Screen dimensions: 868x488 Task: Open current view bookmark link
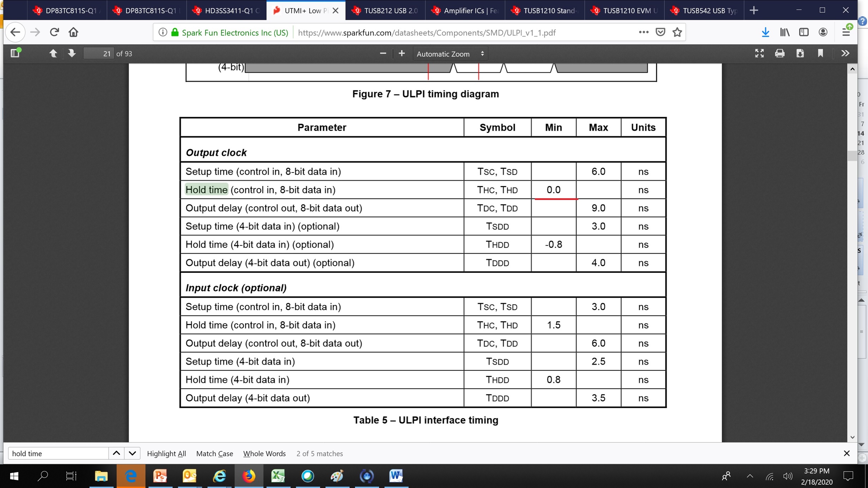pos(820,53)
